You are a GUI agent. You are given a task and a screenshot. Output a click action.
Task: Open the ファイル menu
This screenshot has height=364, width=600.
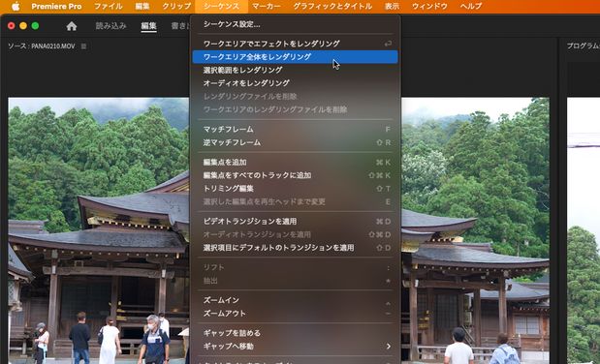109,7
